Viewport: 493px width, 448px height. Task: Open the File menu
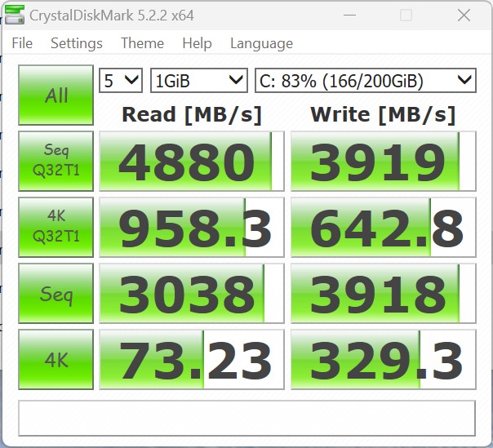pos(22,43)
